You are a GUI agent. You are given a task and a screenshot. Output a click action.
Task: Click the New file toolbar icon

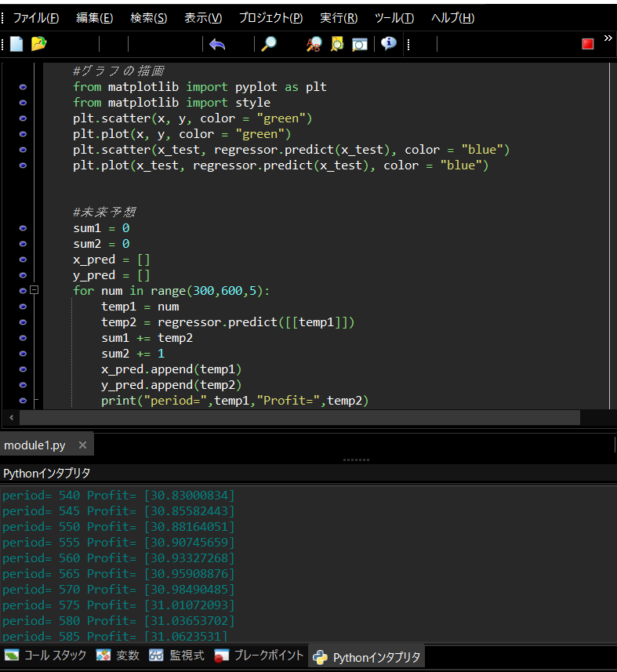click(16, 44)
